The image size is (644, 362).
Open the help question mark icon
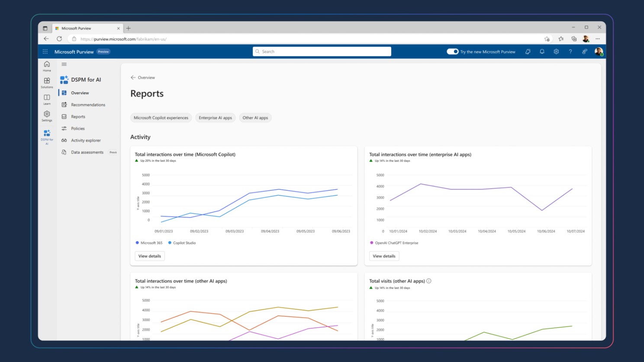point(570,51)
